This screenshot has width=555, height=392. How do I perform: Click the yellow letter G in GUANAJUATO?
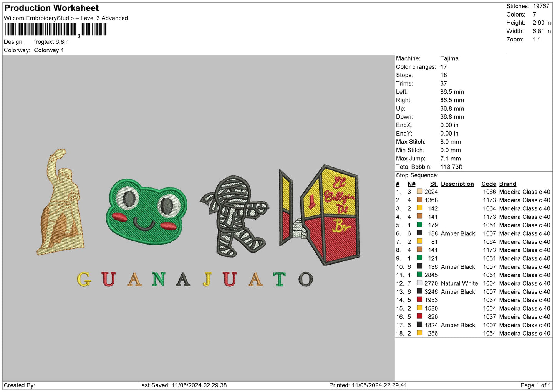(x=84, y=279)
